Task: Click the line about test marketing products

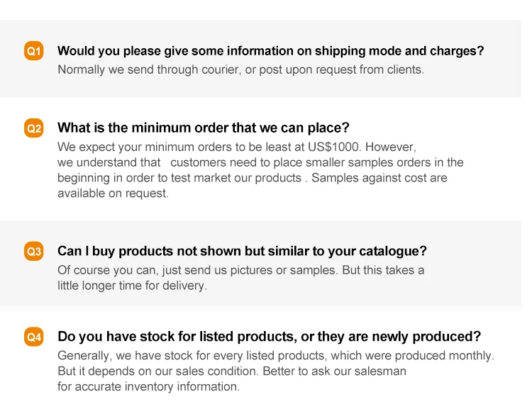Action: click(252, 178)
